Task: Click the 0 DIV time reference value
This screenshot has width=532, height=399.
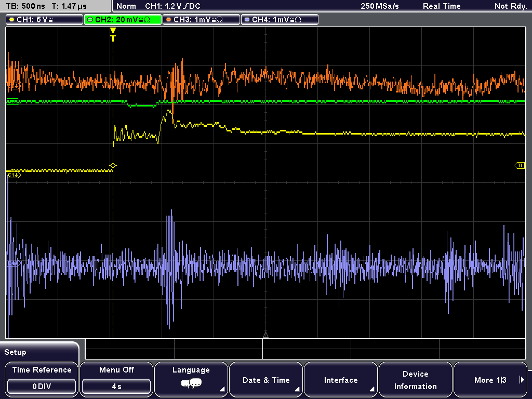Action: click(x=42, y=387)
